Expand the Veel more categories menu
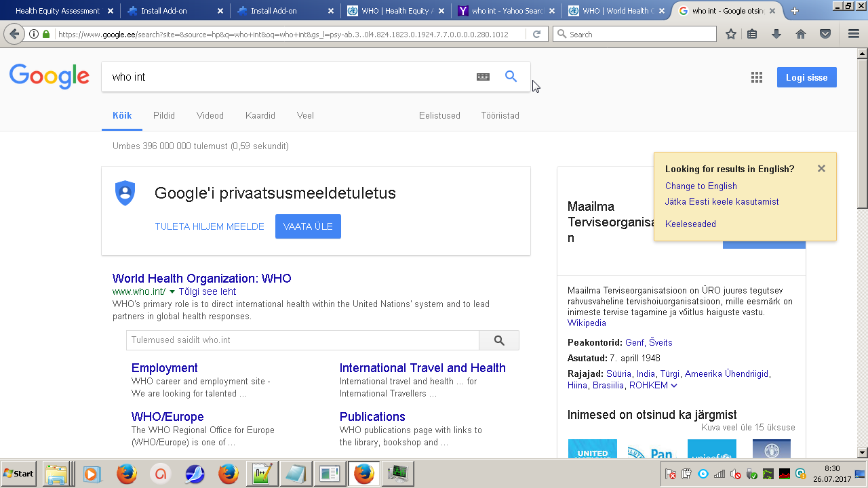The width and height of the screenshot is (868, 488). tap(305, 116)
